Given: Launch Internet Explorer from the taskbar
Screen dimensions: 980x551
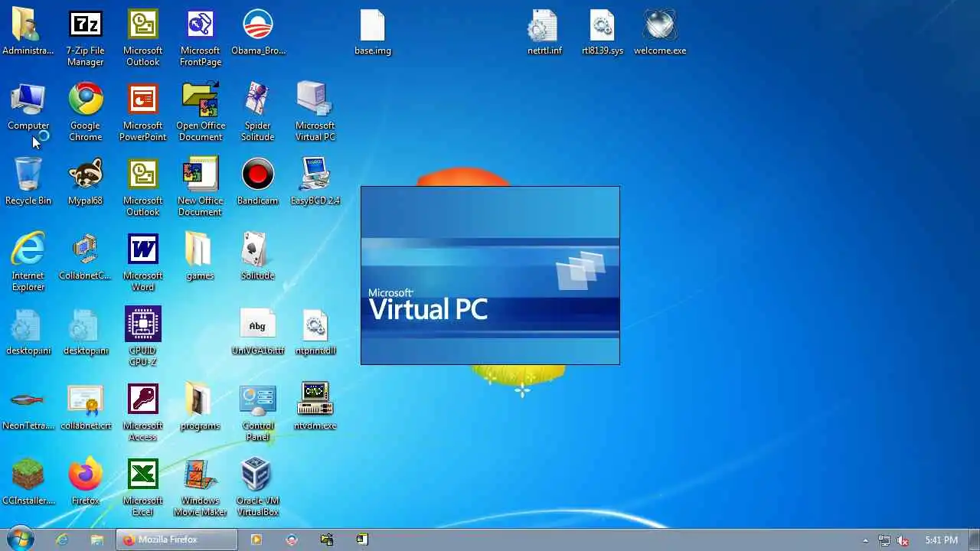Looking at the screenshot, I should coord(62,540).
